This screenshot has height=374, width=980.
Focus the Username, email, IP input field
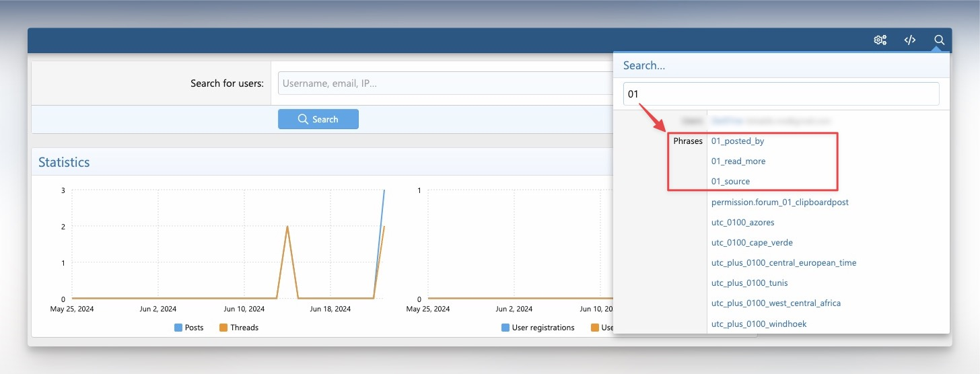pyautogui.click(x=444, y=83)
